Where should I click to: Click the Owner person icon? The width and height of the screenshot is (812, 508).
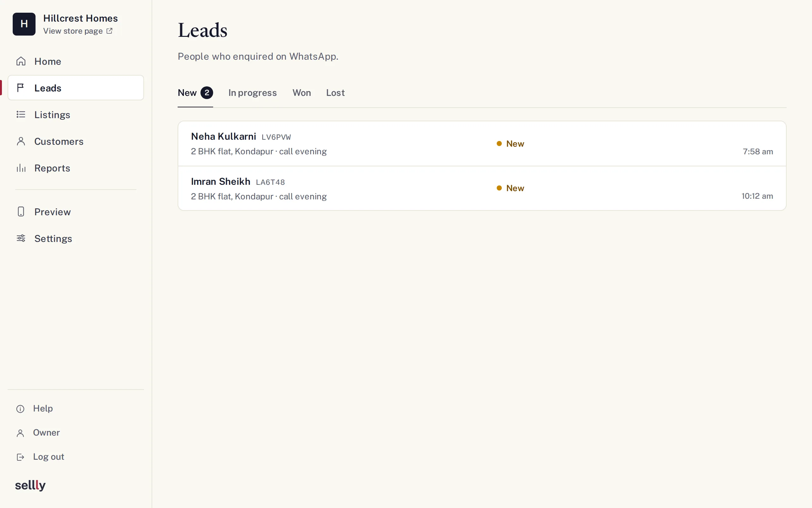click(21, 433)
